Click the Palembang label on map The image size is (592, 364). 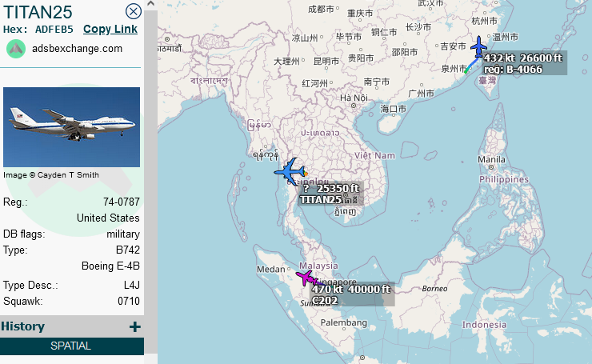[343, 323]
